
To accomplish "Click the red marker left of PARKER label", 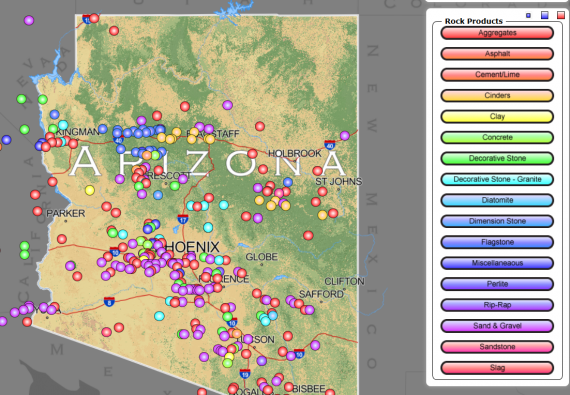I will pyautogui.click(x=37, y=211).
